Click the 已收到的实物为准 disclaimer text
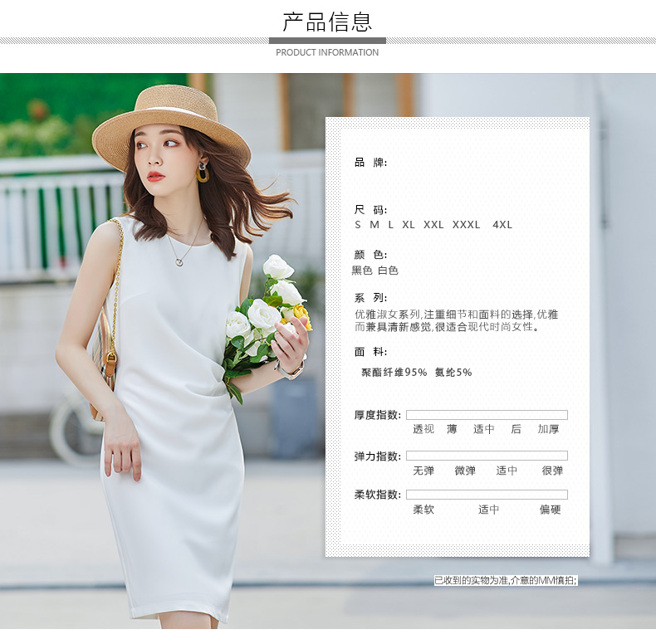This screenshot has width=656, height=644. 506,580
